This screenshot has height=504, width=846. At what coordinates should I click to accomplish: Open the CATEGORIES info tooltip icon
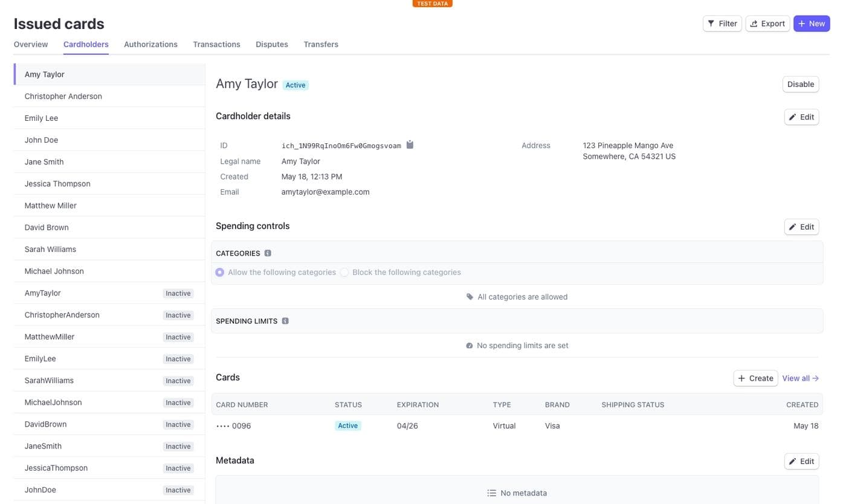pos(268,253)
